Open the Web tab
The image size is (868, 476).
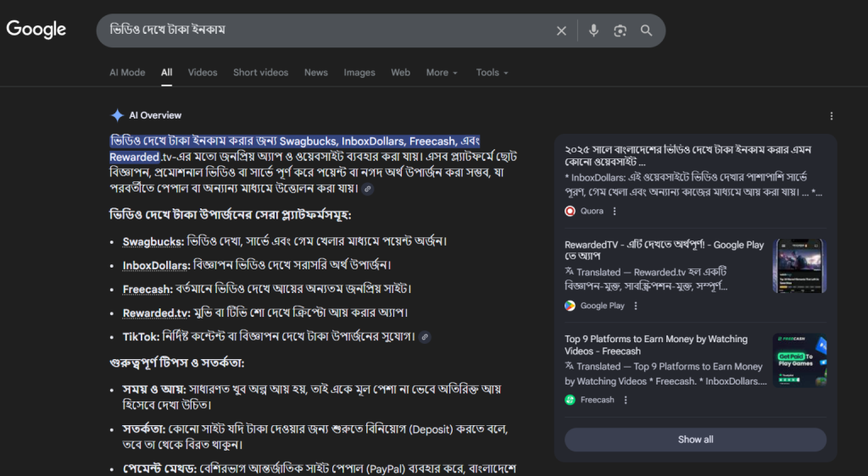400,73
